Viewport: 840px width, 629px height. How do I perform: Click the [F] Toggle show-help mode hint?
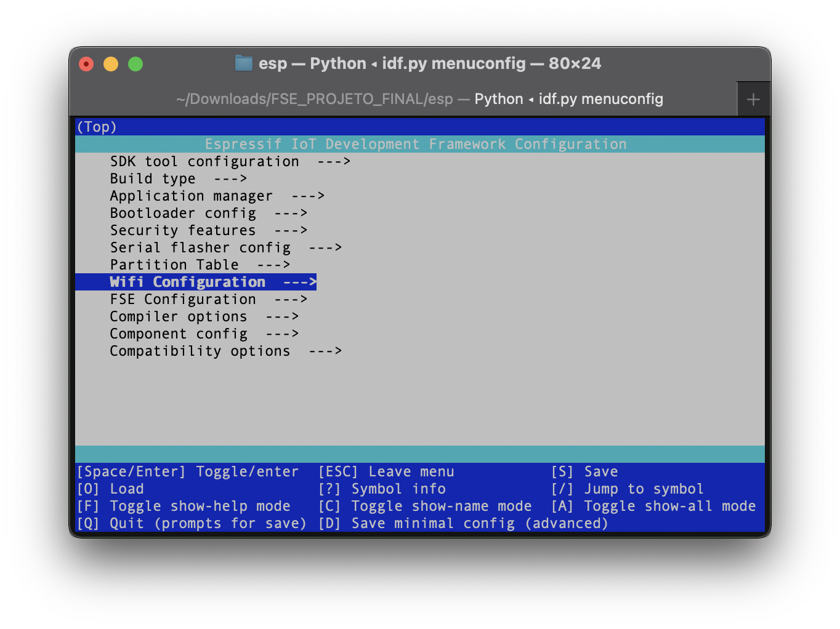pyautogui.click(x=184, y=506)
